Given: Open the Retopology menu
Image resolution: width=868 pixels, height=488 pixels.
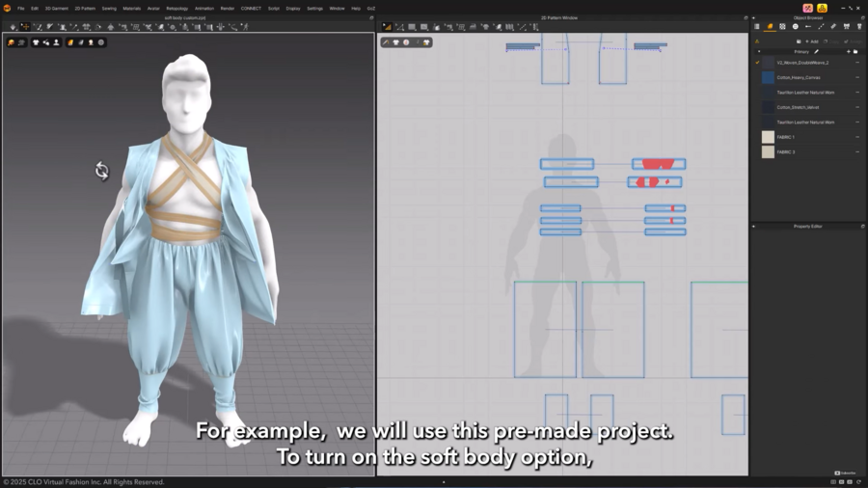Looking at the screenshot, I should (177, 9).
